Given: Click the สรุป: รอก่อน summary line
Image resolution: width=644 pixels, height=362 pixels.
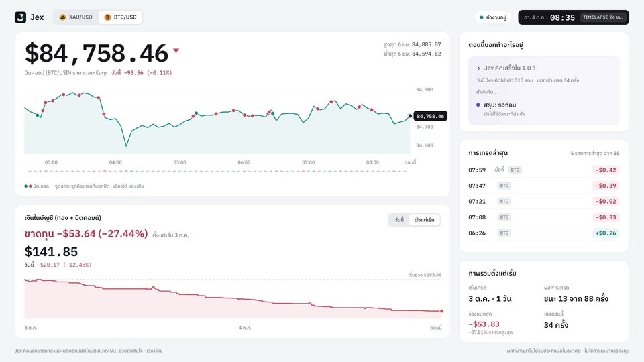Looking at the screenshot, I should 499,105.
